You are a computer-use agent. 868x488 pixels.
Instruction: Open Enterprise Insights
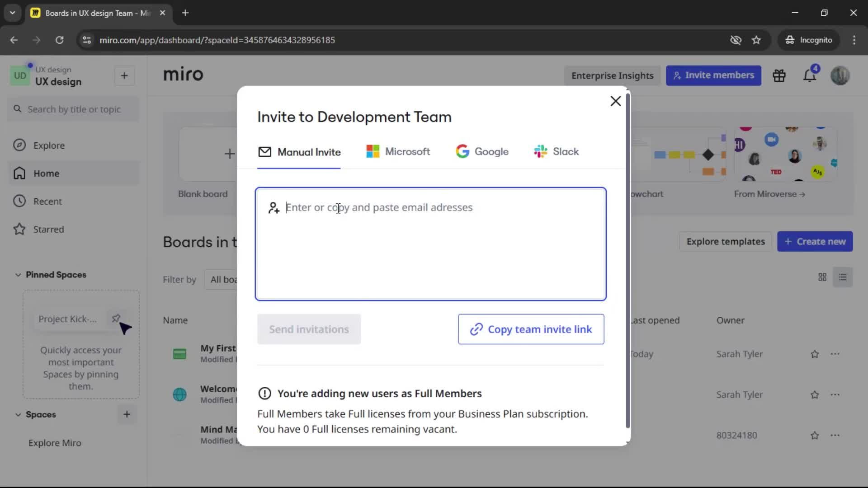click(x=612, y=75)
